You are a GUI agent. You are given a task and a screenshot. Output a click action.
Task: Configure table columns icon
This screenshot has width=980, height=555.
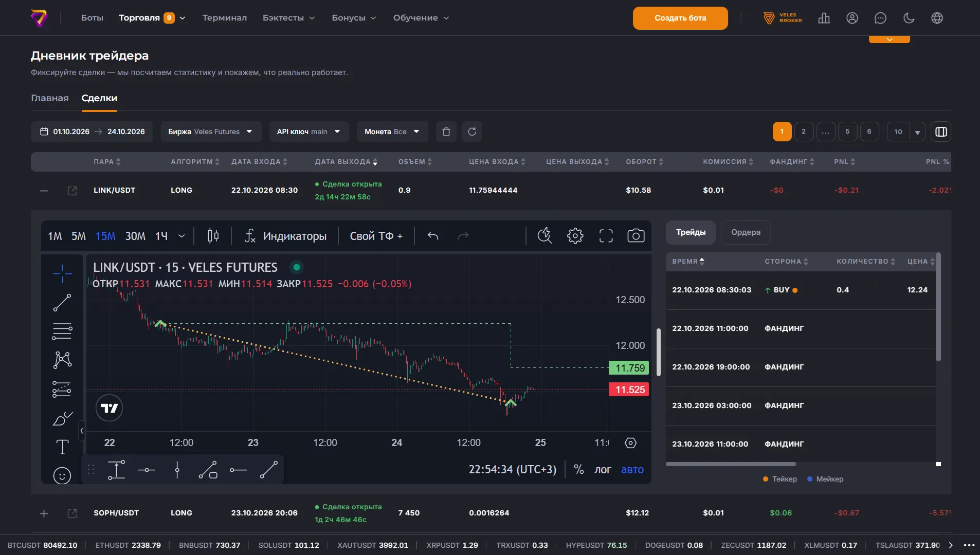coord(941,132)
